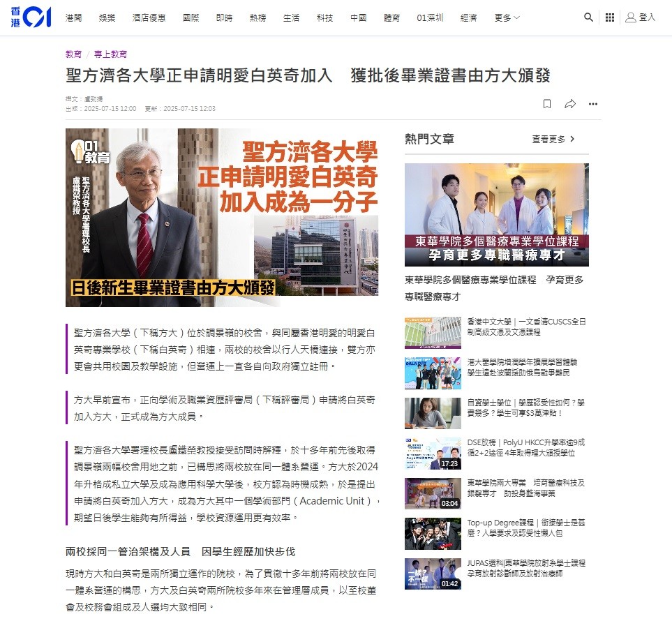This screenshot has height=621, width=672.
Task: Expand the 更多 navigation dropdown
Action: coord(507,17)
